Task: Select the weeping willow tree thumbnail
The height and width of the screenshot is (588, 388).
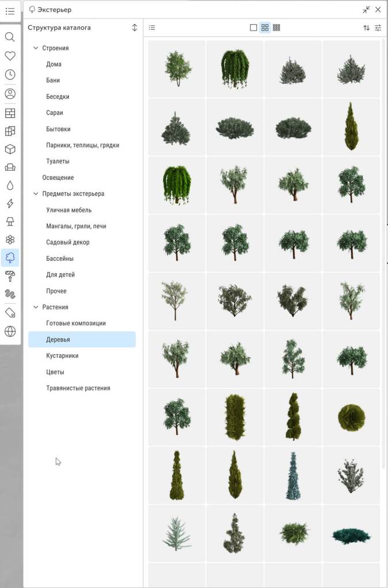Action: [235, 69]
